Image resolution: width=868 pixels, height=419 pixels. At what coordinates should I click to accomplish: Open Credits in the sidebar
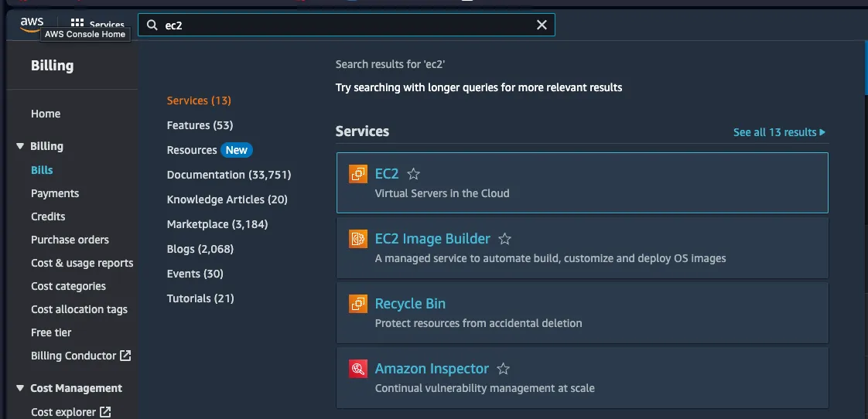point(48,216)
